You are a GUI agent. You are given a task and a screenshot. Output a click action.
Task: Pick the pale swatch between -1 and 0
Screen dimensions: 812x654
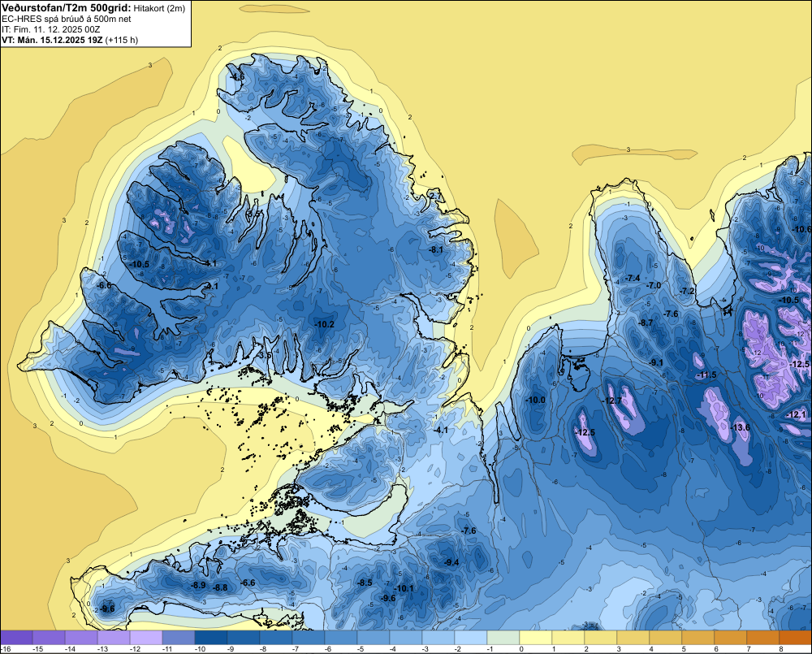503,638
